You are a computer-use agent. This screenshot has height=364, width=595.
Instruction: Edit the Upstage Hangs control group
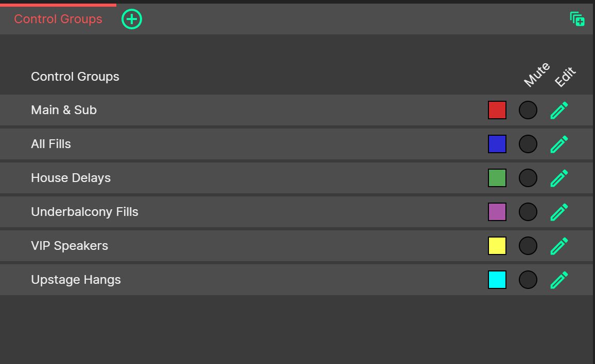[558, 280]
